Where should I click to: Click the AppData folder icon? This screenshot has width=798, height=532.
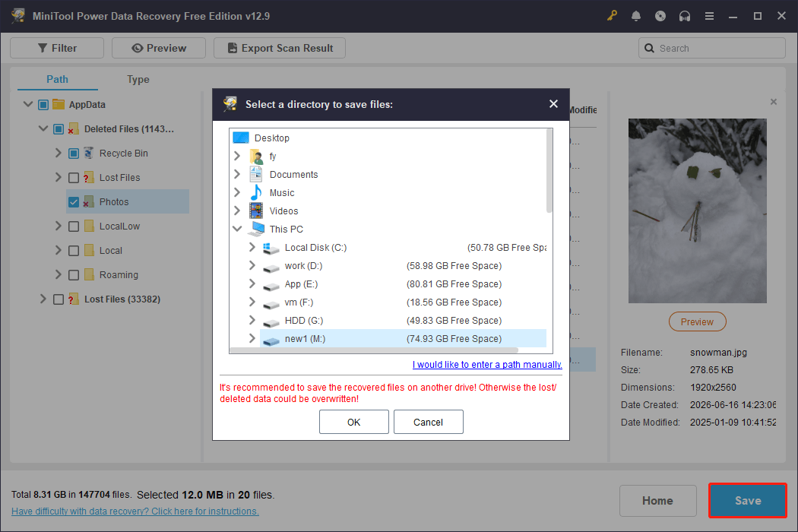click(59, 104)
